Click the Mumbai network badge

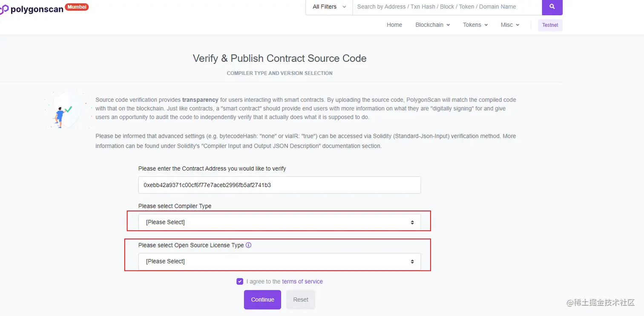coord(77,7)
